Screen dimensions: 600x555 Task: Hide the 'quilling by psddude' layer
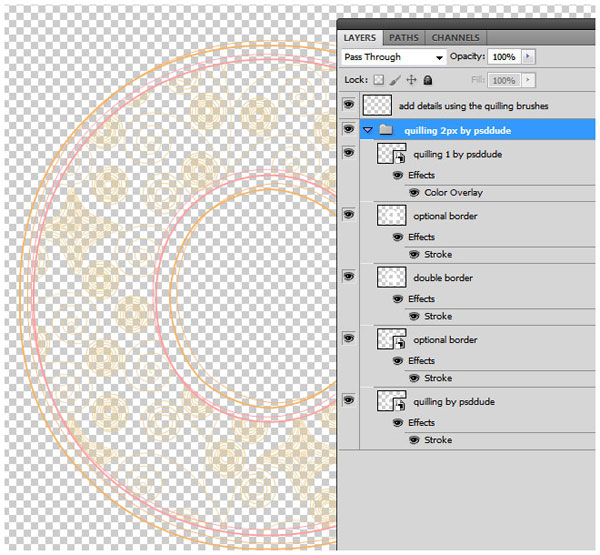click(x=349, y=400)
